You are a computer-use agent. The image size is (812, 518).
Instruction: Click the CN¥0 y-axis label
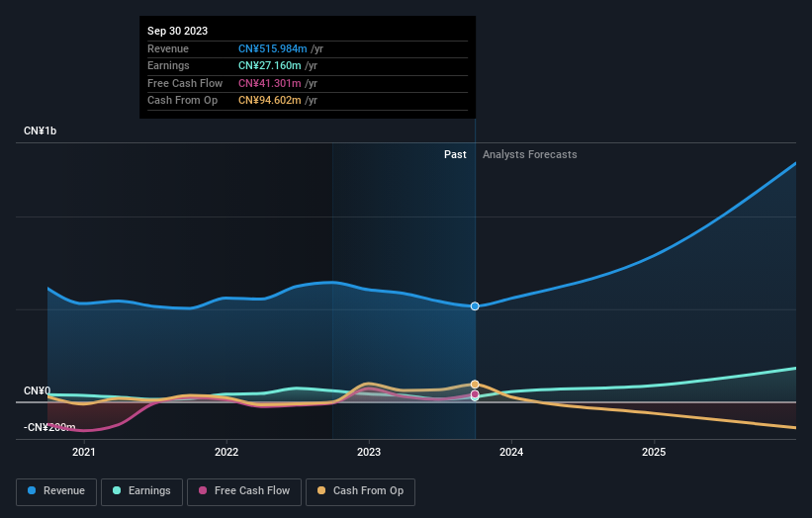click(38, 390)
